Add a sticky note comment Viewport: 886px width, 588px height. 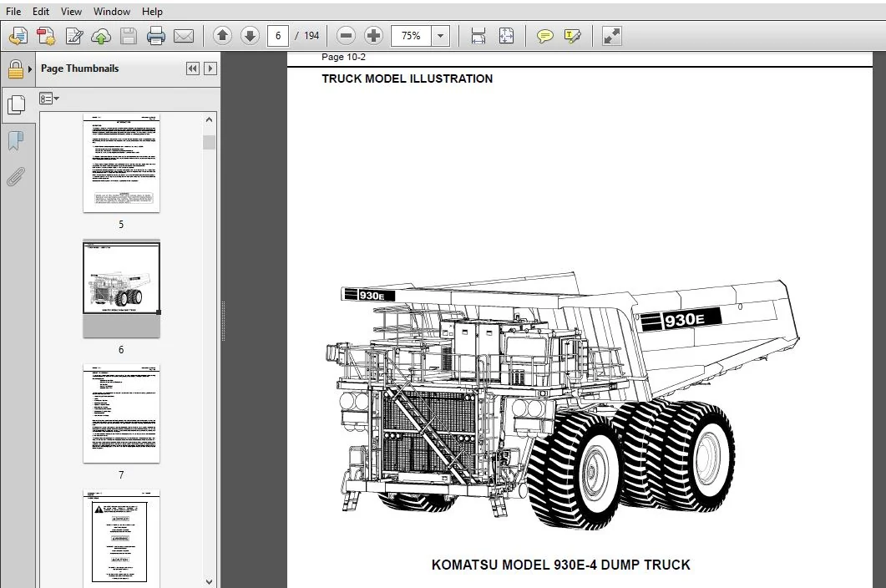pos(544,37)
